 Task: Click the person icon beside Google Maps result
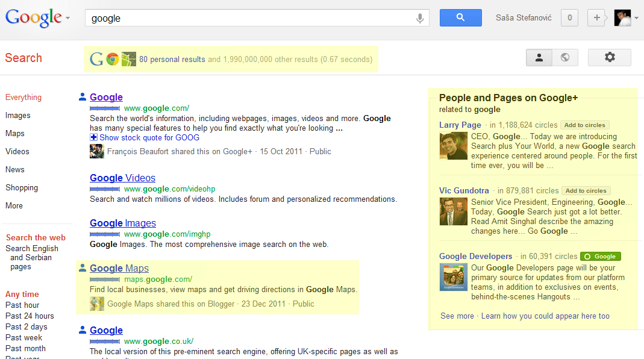[83, 268]
